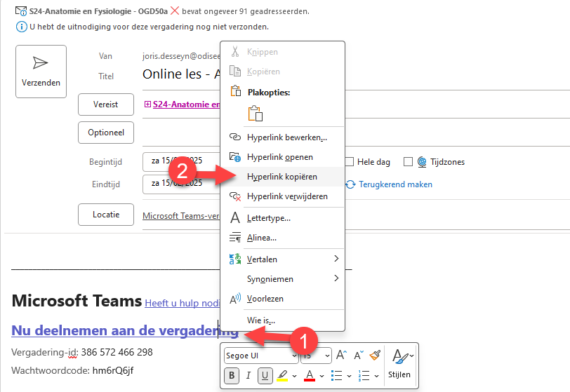Select Kopiëren in context menu

tap(282, 72)
